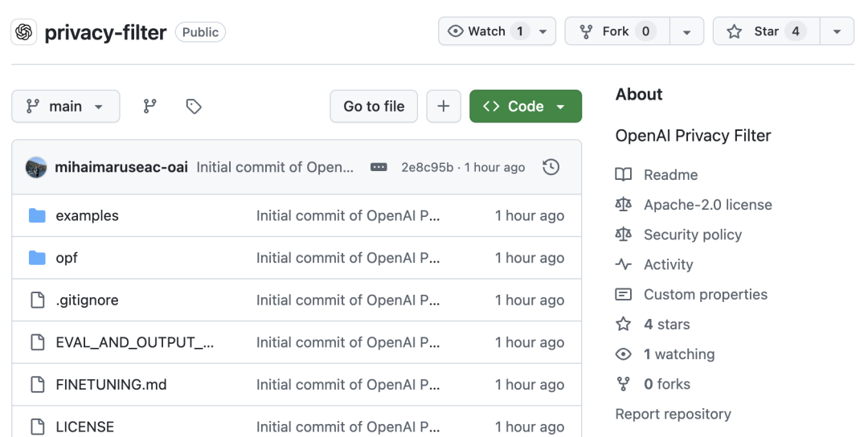The width and height of the screenshot is (868, 437).
Task: Click the Go to file button
Action: [374, 106]
